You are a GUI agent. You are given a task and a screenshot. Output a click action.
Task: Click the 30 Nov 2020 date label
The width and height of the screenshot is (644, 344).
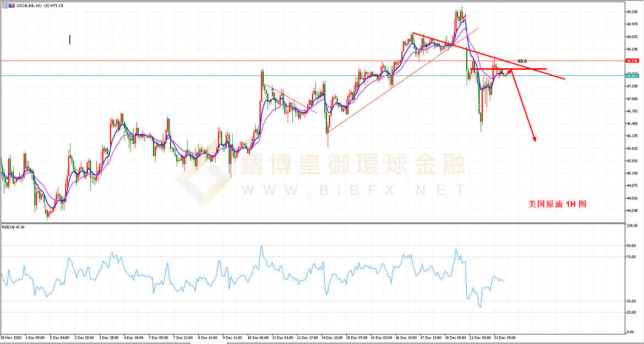(x=11, y=336)
